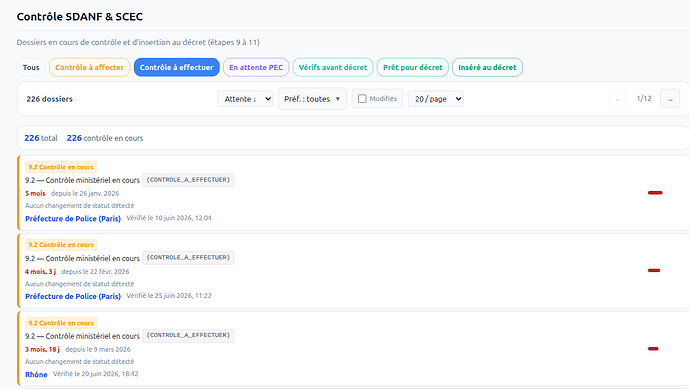Select the Vérifs avant décret tab
The width and height of the screenshot is (689, 389).
point(333,67)
